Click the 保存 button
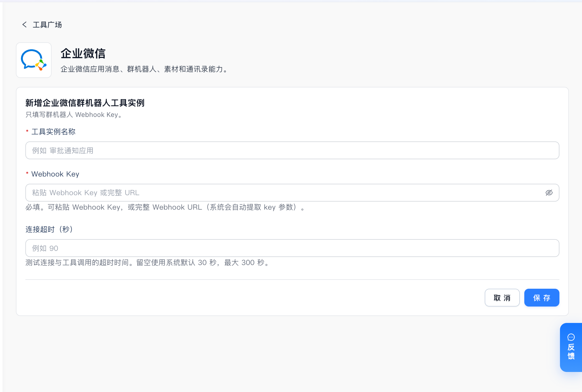The height and width of the screenshot is (392, 582). [x=542, y=298]
